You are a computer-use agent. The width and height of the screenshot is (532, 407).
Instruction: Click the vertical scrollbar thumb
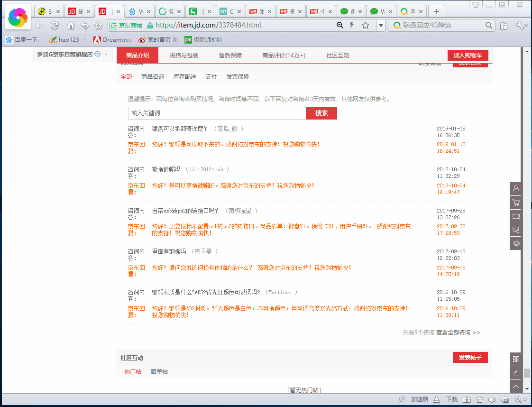point(527,373)
